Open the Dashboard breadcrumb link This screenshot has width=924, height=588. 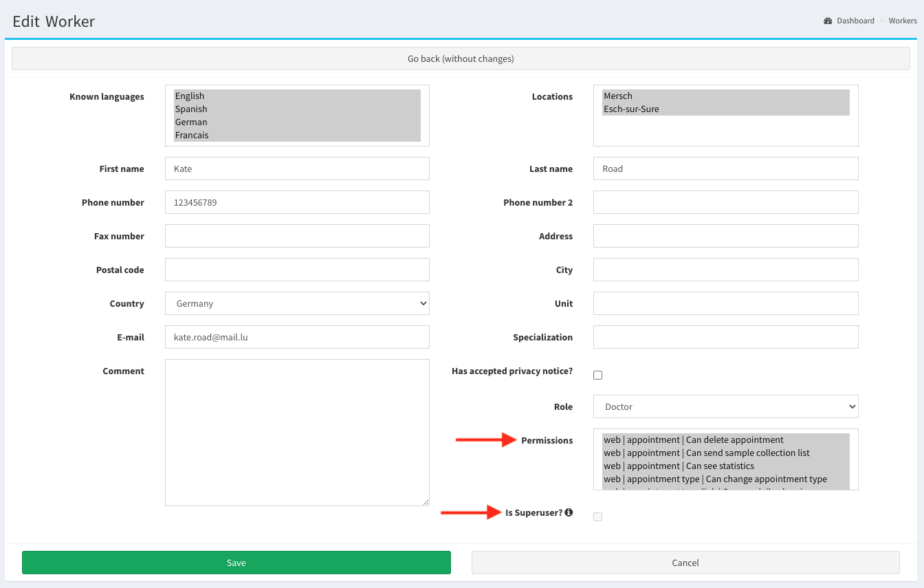pyautogui.click(x=855, y=21)
